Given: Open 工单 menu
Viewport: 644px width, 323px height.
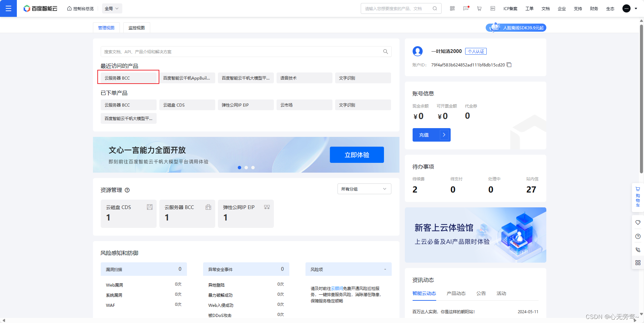Looking at the screenshot, I should pyautogui.click(x=529, y=8).
